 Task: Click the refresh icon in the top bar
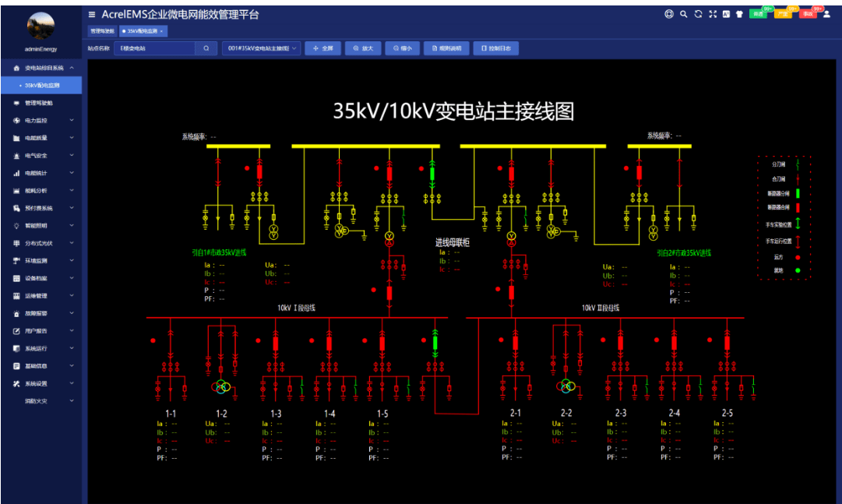698,14
